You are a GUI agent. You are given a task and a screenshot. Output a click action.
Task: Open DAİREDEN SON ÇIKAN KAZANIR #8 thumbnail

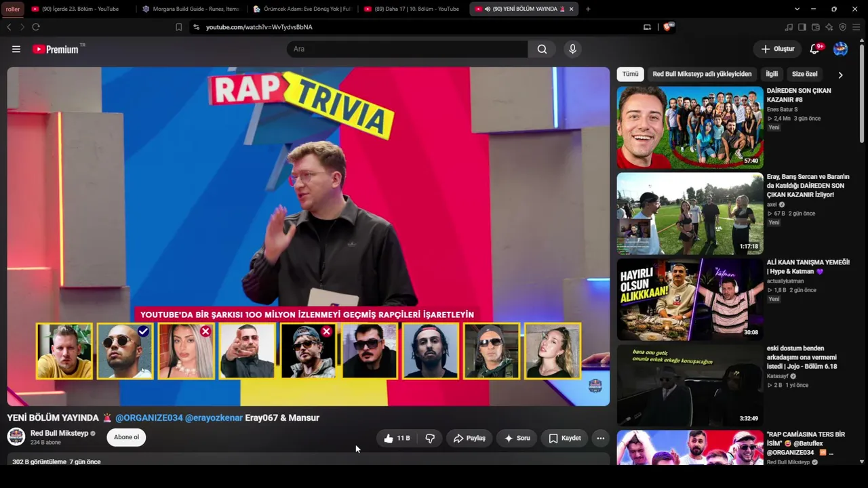click(x=690, y=127)
